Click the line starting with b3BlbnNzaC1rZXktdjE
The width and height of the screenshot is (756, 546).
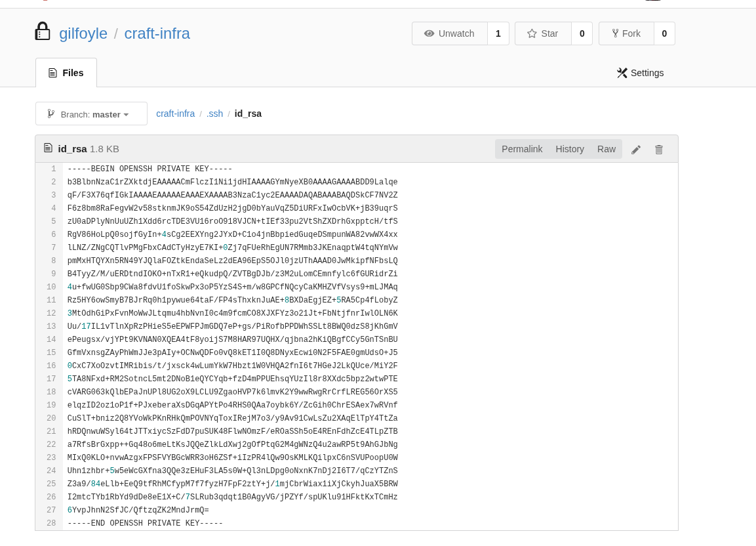(232, 182)
